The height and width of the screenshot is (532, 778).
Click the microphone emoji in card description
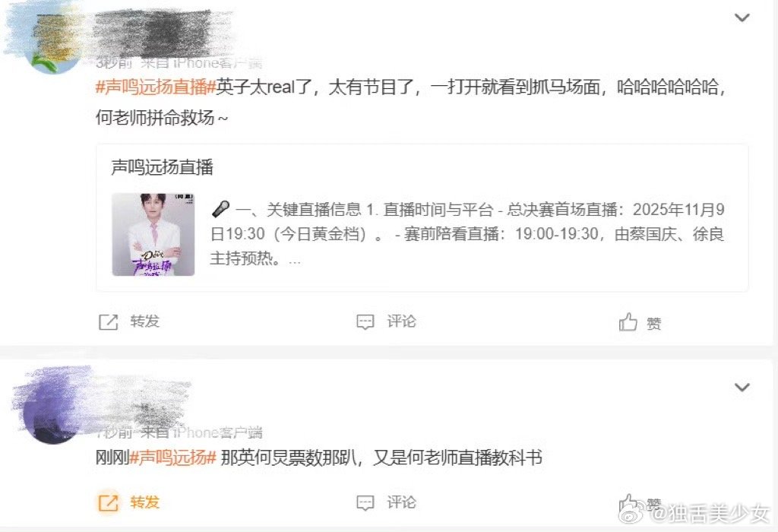point(220,209)
